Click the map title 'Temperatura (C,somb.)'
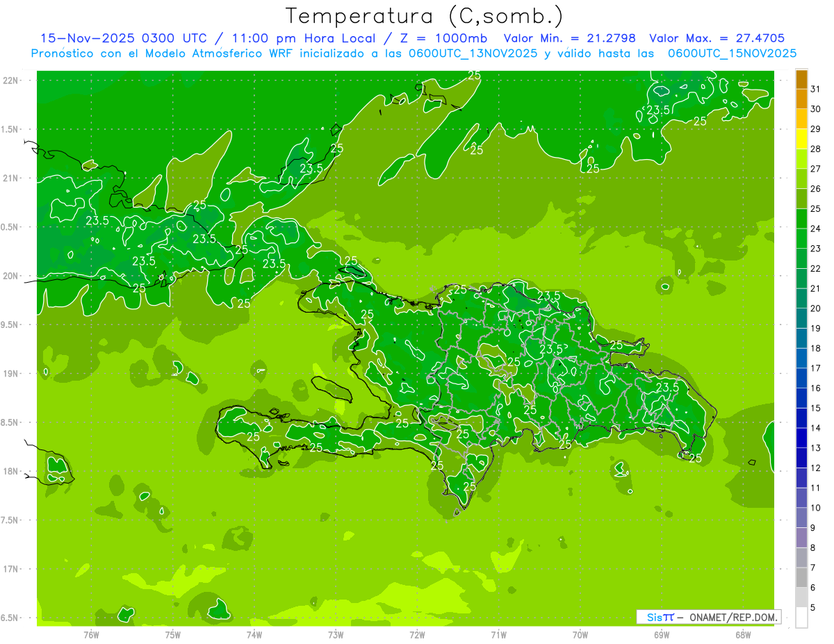 pos(425,16)
